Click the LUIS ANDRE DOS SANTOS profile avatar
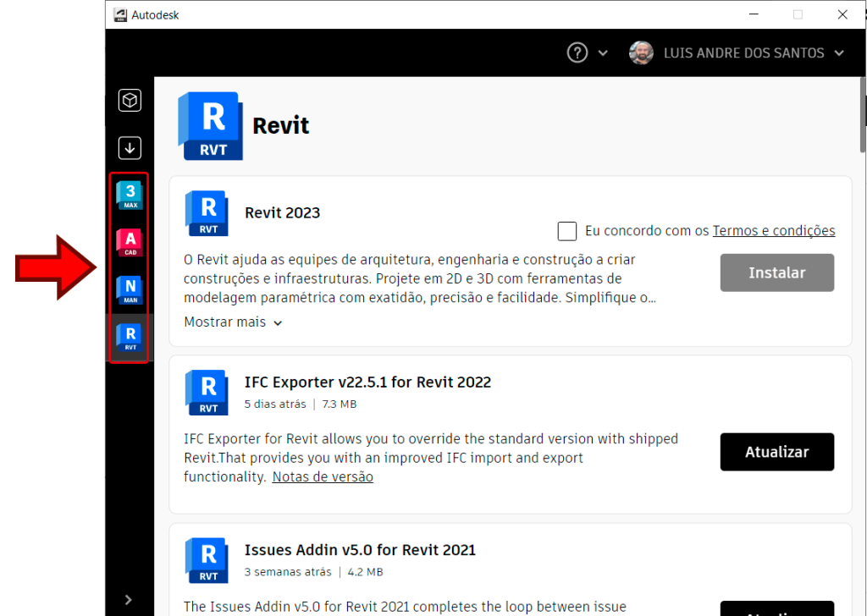The image size is (867, 616). coord(641,52)
